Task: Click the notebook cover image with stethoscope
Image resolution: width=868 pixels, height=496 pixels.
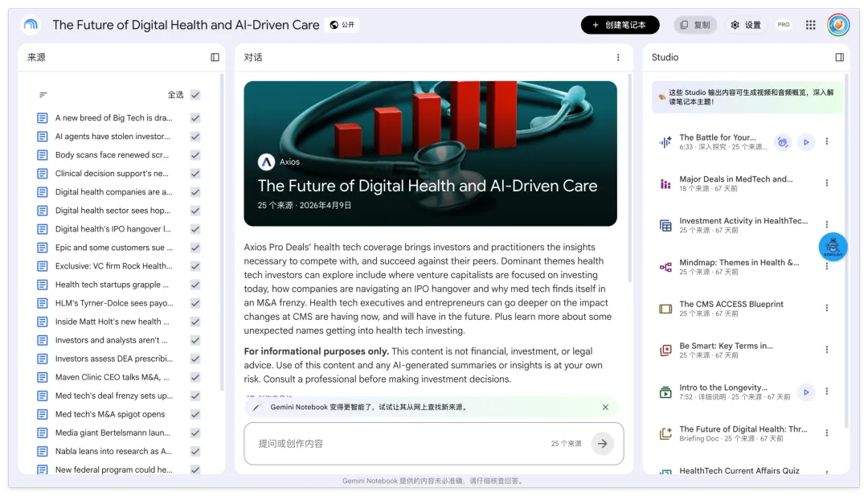Action: pos(430,154)
